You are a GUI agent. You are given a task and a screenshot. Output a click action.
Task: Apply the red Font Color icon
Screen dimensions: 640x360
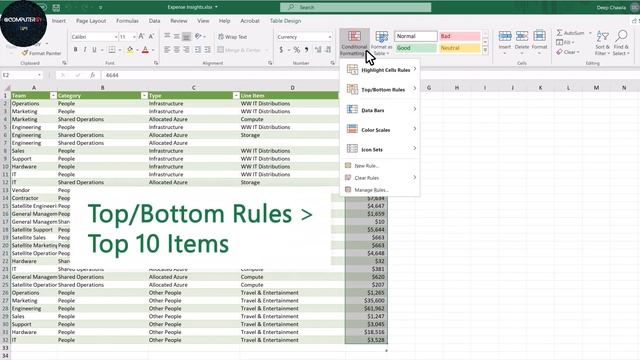[x=145, y=50]
